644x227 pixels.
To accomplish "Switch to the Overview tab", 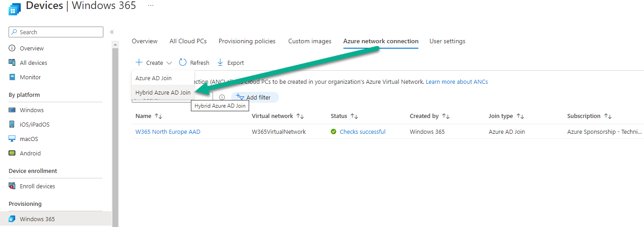I will tap(144, 41).
